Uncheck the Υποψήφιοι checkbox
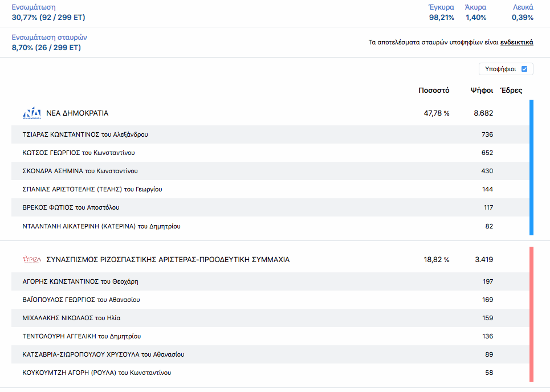The image size is (550, 392). pyautogui.click(x=524, y=69)
